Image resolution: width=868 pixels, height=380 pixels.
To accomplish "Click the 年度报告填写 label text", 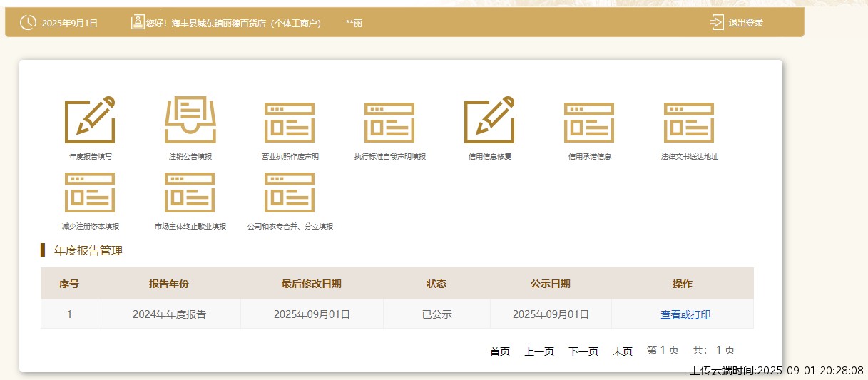I will (x=90, y=156).
